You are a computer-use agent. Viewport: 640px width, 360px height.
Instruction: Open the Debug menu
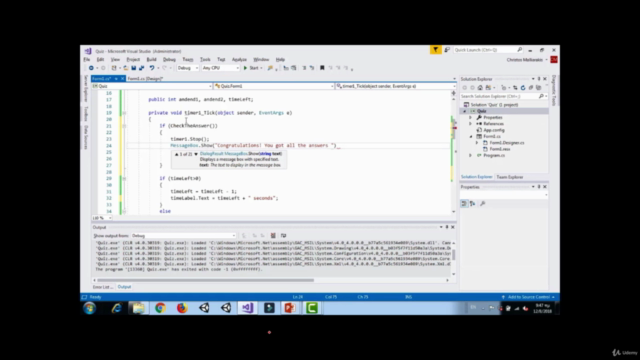169,60
